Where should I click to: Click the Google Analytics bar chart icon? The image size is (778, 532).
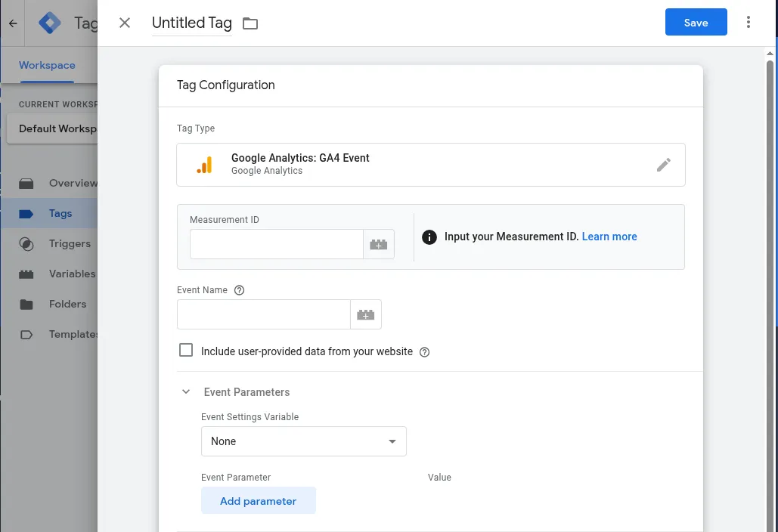tap(204, 165)
